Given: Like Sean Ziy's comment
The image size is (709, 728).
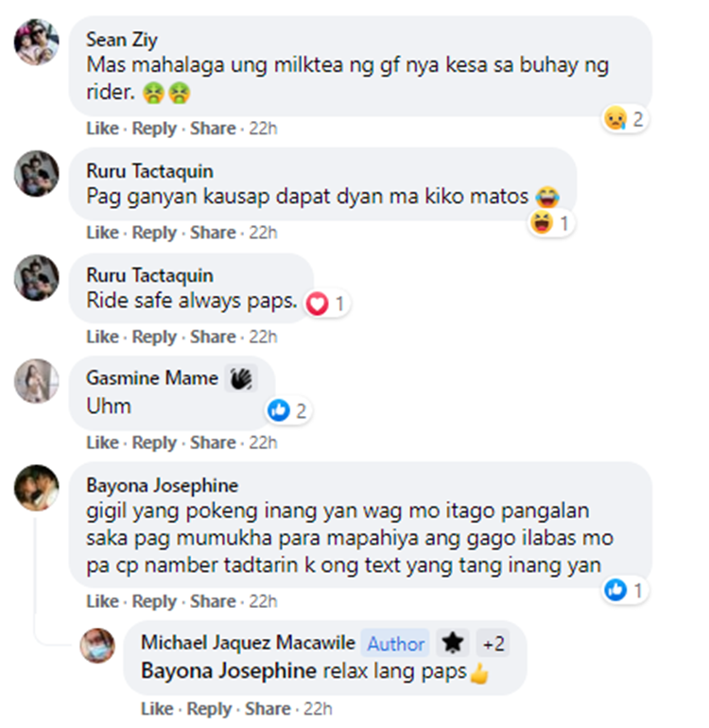Looking at the screenshot, I should [103, 129].
